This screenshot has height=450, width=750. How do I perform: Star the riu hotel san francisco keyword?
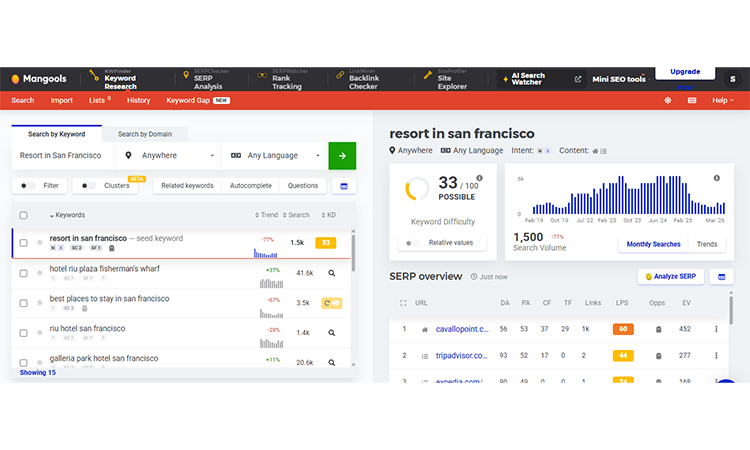[x=40, y=333]
